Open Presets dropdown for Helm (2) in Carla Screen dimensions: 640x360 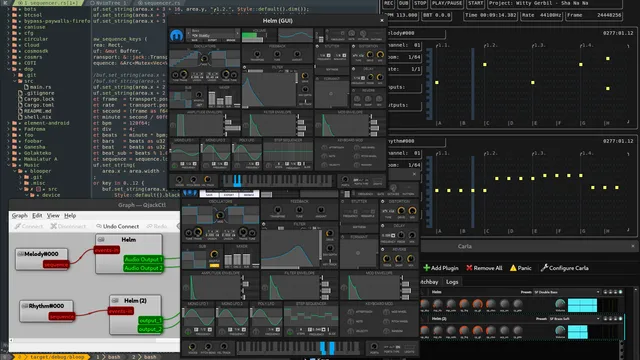point(574,318)
